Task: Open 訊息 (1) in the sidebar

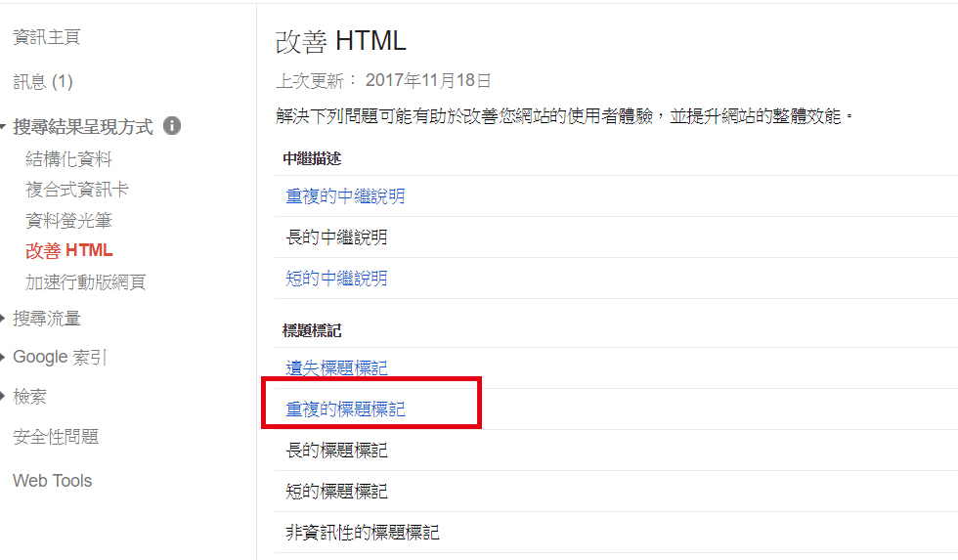Action: click(x=42, y=82)
